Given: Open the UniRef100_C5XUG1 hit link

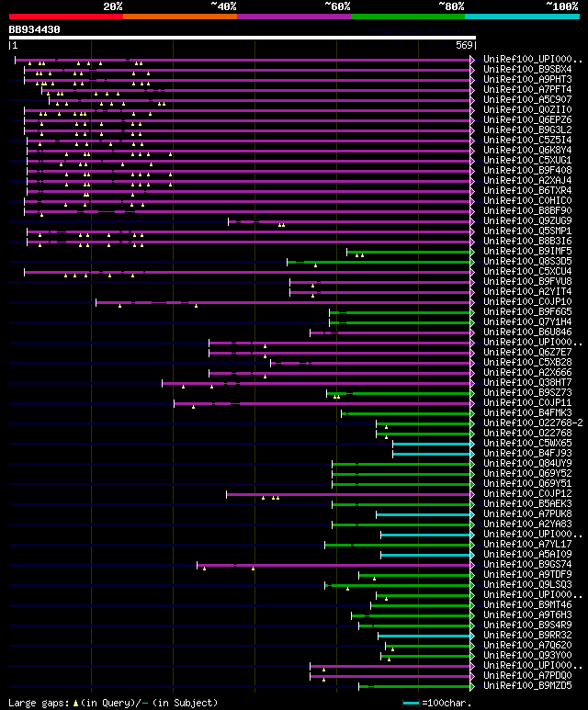Looking at the screenshot, I should [x=527, y=160].
